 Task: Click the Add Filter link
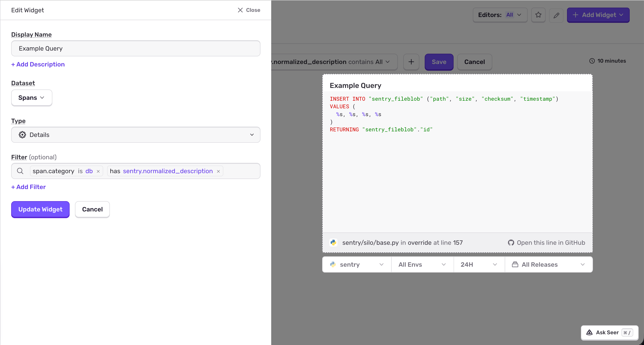tap(28, 187)
